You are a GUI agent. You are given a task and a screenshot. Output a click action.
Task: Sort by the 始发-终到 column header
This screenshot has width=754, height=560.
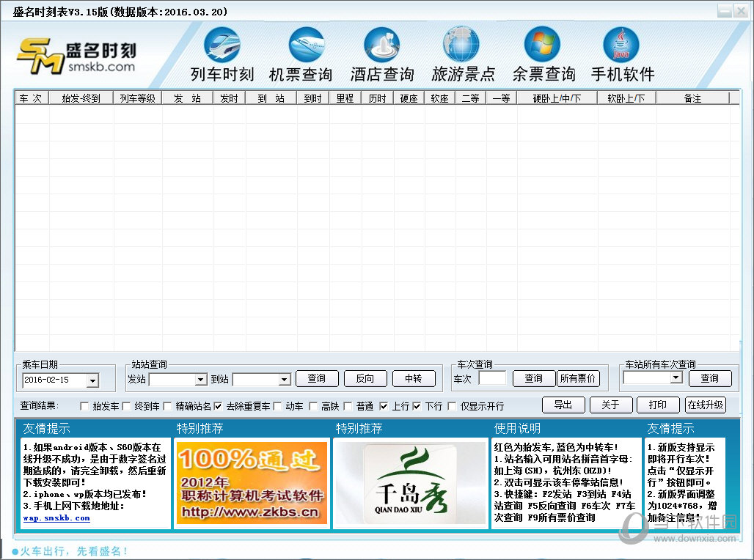tap(81, 98)
